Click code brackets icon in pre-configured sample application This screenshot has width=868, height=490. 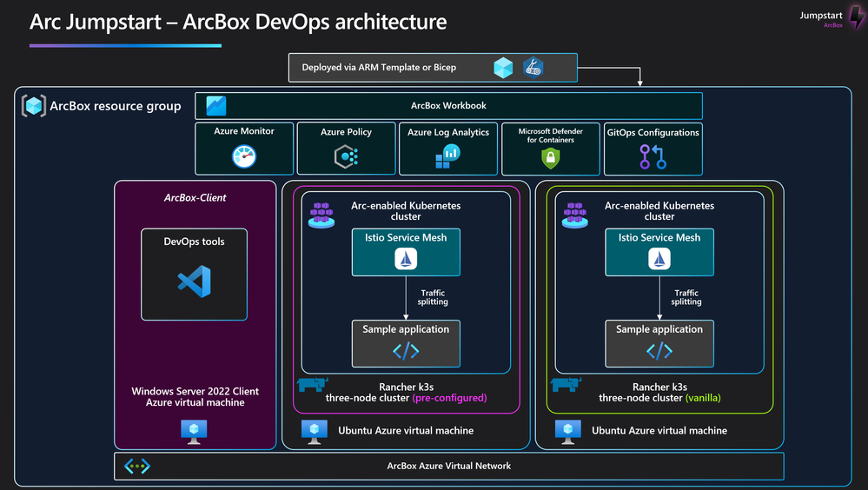point(406,351)
